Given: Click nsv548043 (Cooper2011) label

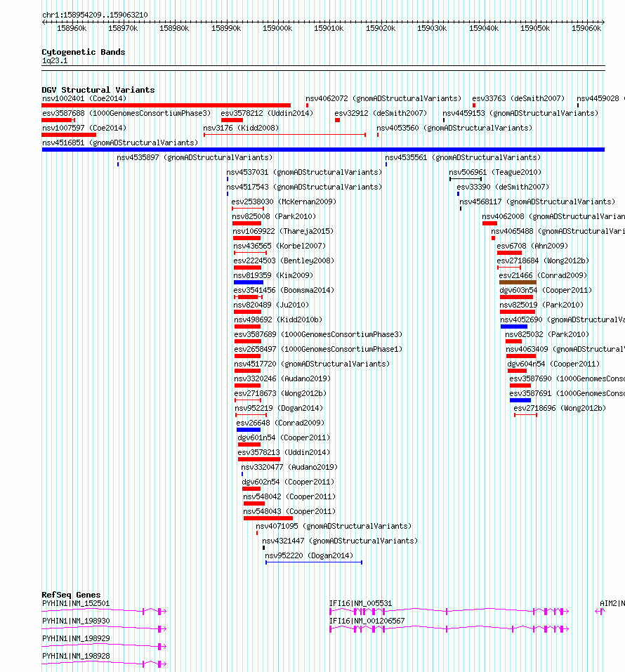Looking at the screenshot, I should point(289,511).
